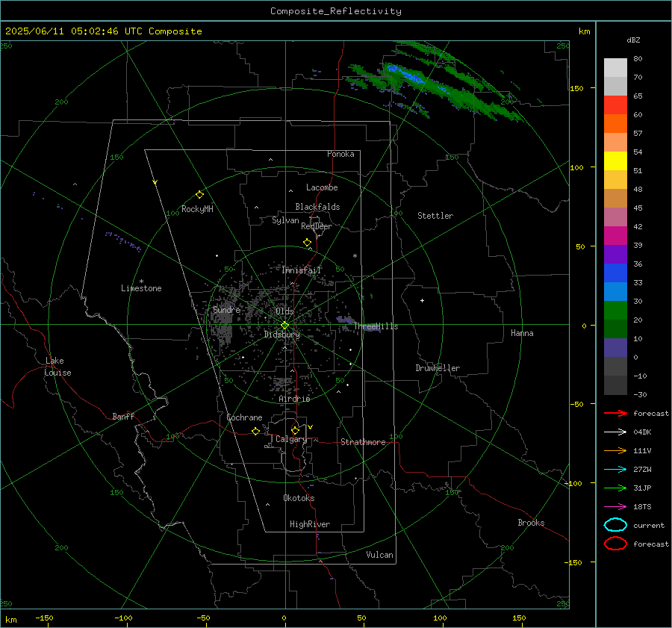Click the cyan 27ZW arrow legend
Viewport: 672px width, 628px height.
(615, 470)
